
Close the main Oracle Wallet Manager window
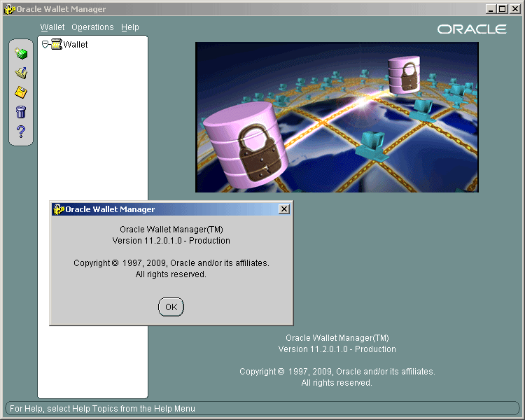click(514, 9)
